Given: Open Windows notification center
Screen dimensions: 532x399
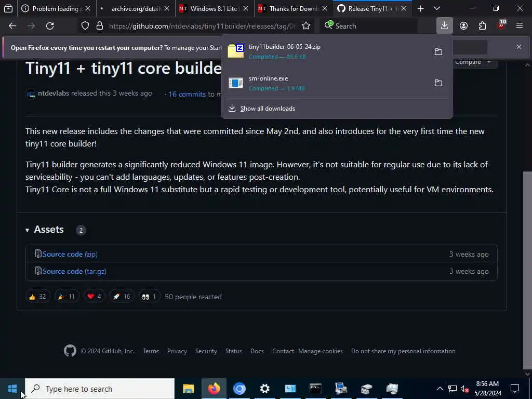Looking at the screenshot, I should point(515,389).
